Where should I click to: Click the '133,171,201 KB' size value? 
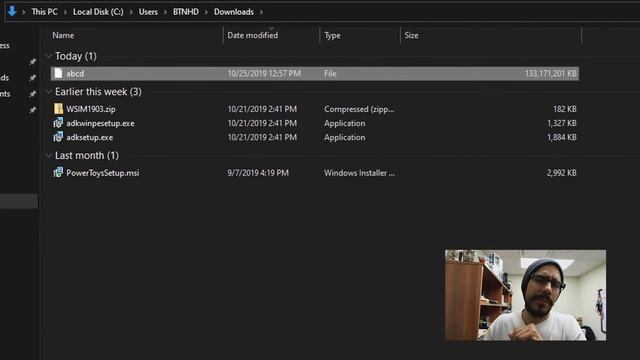[x=551, y=73]
